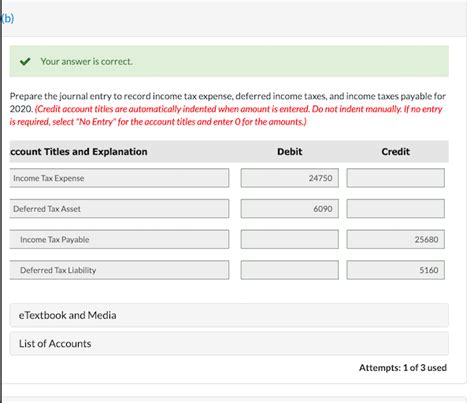The image size is (474, 403).
Task: Click the Credit column header
Action: pyautogui.click(x=396, y=152)
